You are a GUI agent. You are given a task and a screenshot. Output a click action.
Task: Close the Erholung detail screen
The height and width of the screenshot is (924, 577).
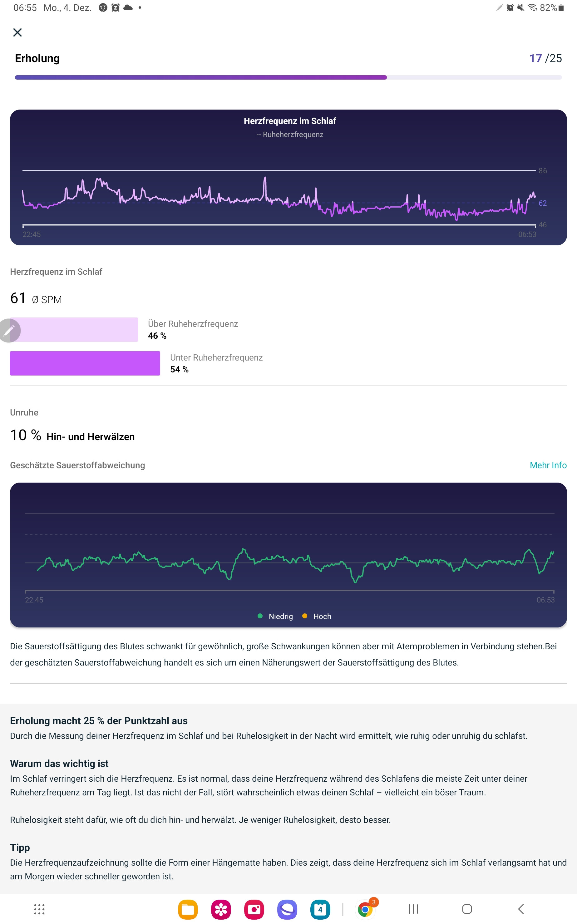point(17,32)
